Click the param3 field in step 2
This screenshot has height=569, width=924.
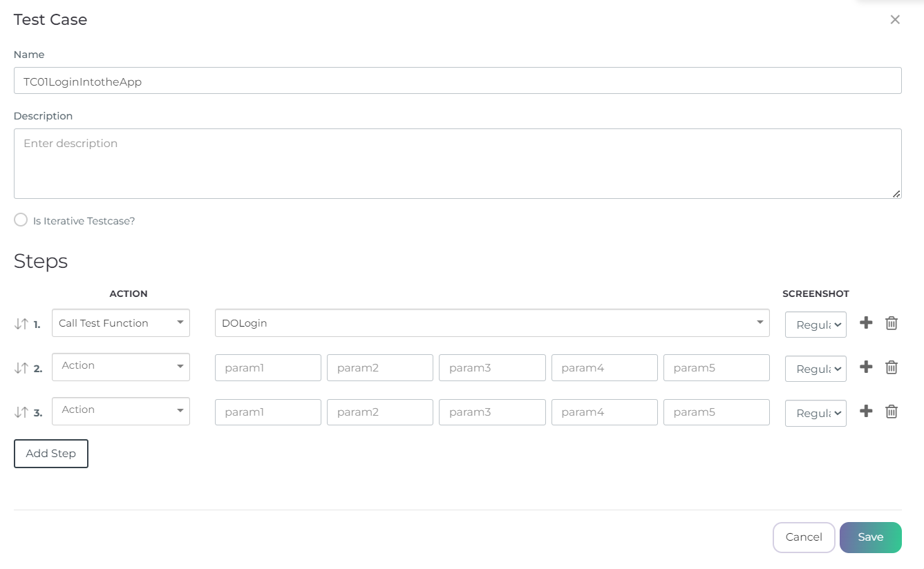tap(492, 367)
